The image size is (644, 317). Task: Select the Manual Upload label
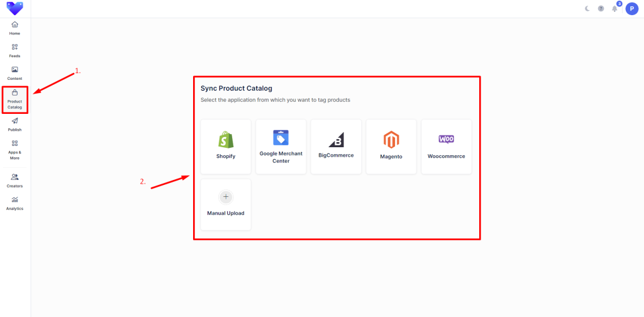226,213
